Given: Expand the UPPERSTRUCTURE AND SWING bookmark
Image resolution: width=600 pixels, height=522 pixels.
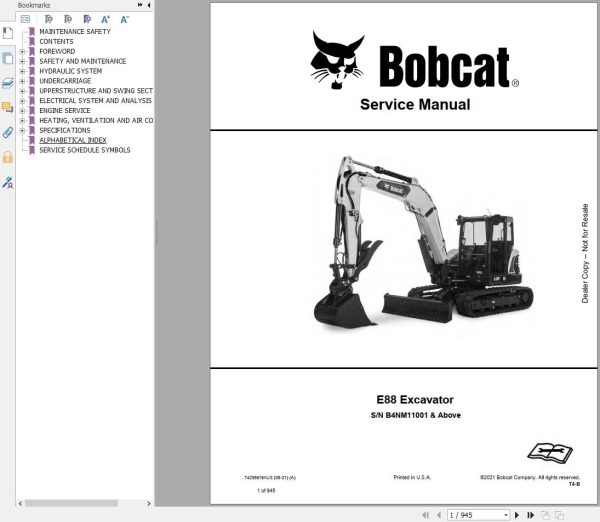Looking at the screenshot, I should tap(22, 91).
